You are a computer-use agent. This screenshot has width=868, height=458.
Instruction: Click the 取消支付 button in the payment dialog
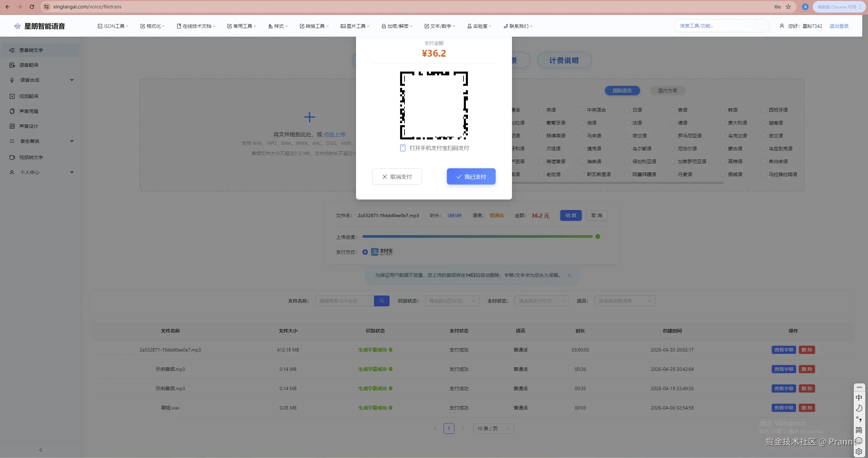click(x=397, y=177)
